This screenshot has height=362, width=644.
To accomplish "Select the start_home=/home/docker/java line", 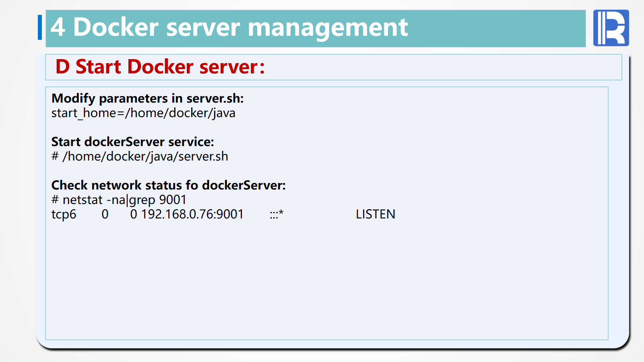I will coord(143,113).
